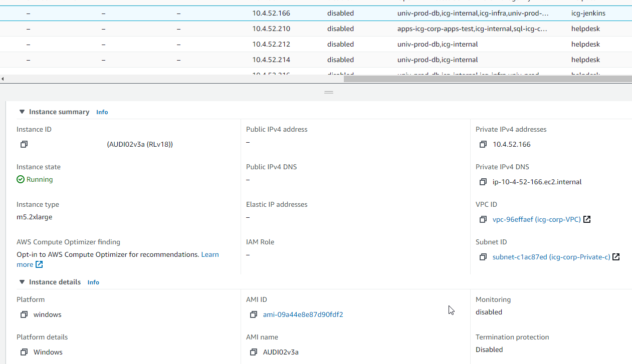
Task: Copy the private IPv4 DNS name
Action: click(x=483, y=182)
